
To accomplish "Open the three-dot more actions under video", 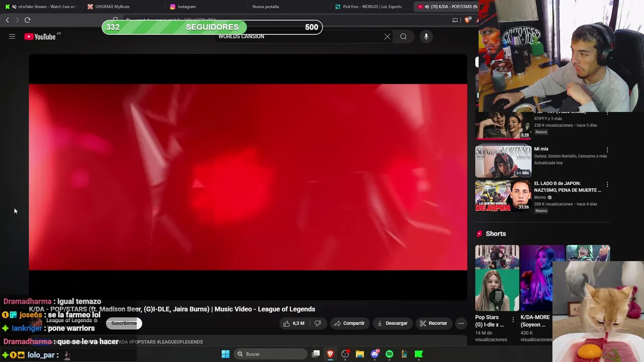I will click(x=461, y=323).
